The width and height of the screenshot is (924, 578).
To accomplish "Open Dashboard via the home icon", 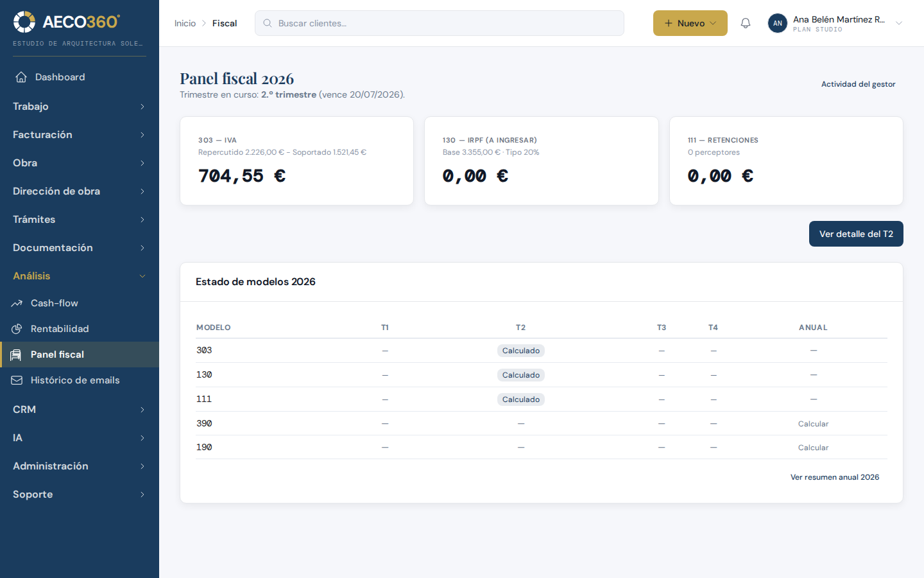I will (x=21, y=77).
